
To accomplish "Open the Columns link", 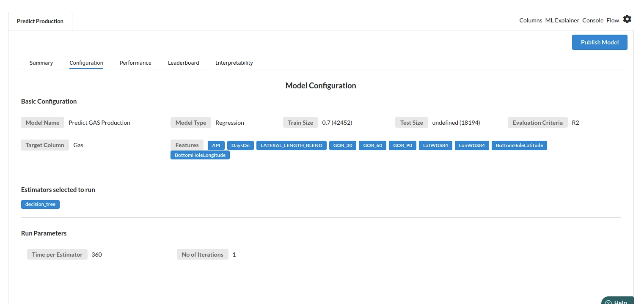I will pos(531,20).
